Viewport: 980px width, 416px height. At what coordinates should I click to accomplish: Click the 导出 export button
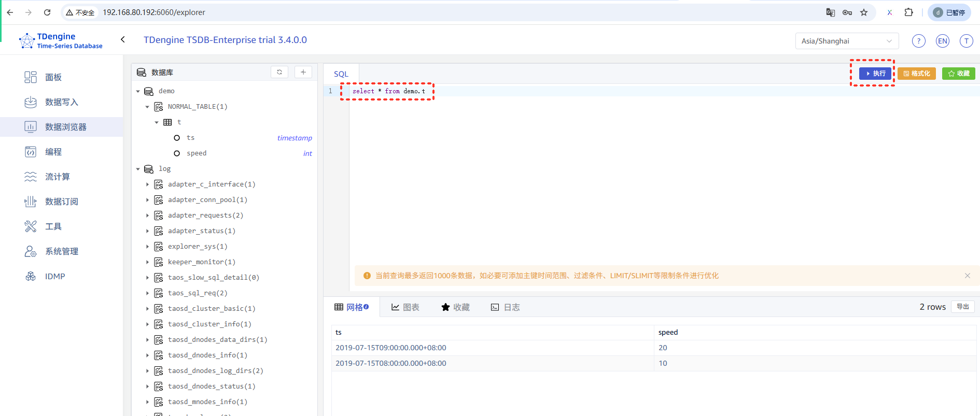coord(962,307)
